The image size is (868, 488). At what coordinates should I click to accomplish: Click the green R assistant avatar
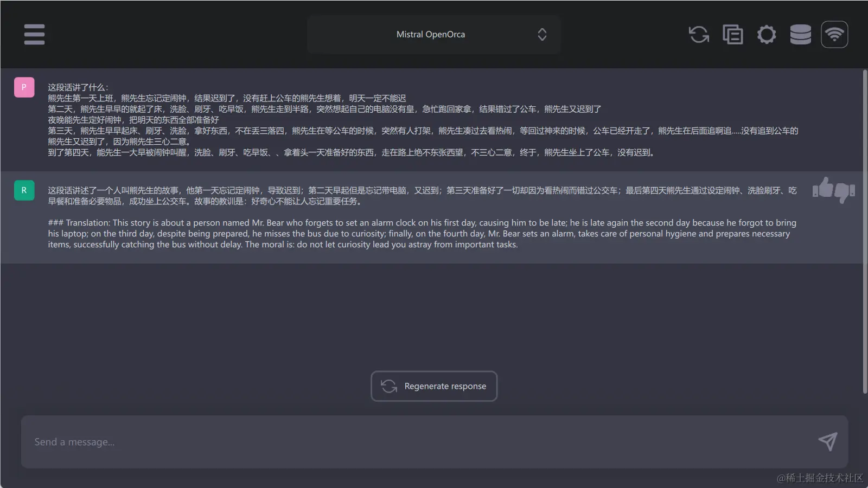click(x=24, y=191)
